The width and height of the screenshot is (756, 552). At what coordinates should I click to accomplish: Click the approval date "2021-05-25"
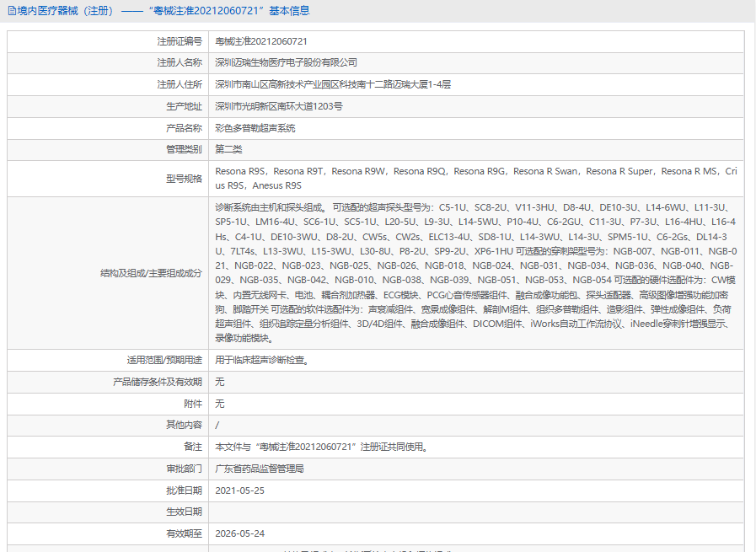click(239, 490)
